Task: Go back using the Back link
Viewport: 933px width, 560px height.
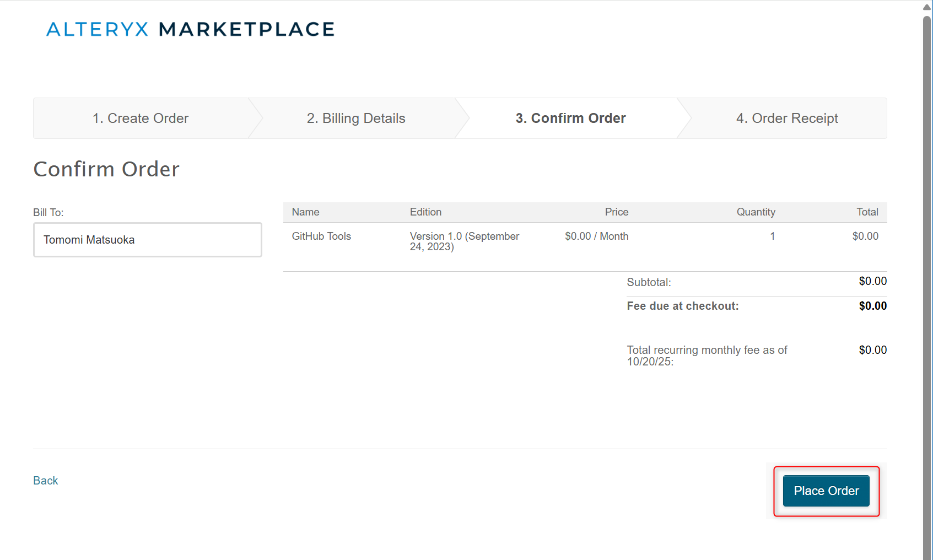Action: (x=45, y=481)
